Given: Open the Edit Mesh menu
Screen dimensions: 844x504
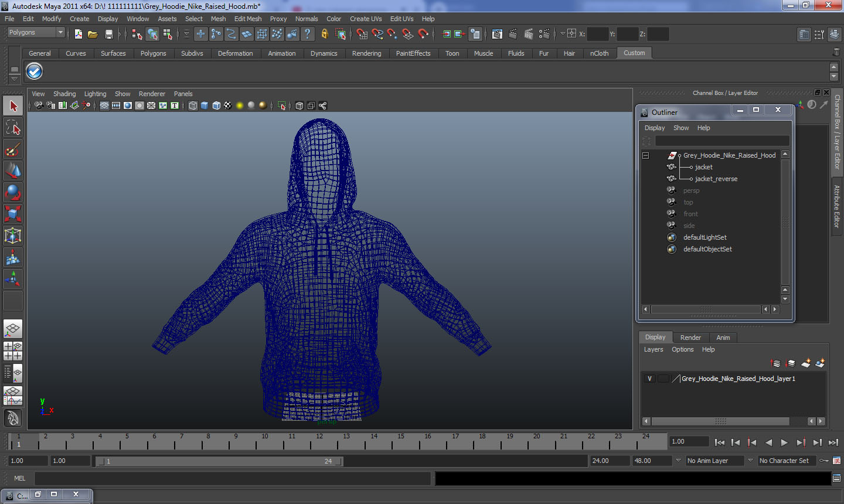Looking at the screenshot, I should (x=248, y=19).
